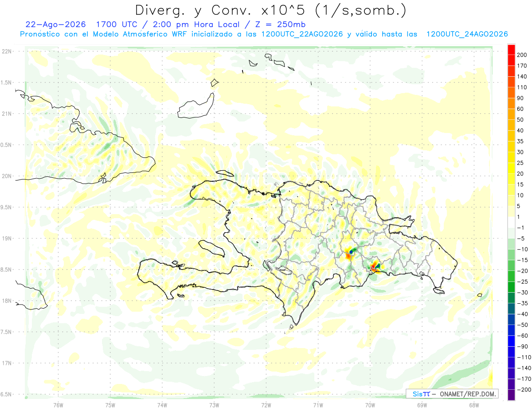This screenshot has width=532, height=411.
Task: Click the '22N' latitude label
Action: coord(6,51)
